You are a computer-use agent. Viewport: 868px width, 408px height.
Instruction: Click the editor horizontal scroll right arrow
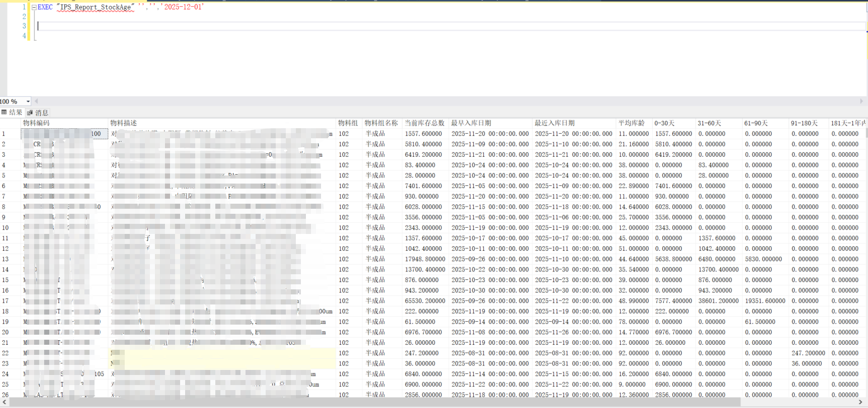coord(862,101)
